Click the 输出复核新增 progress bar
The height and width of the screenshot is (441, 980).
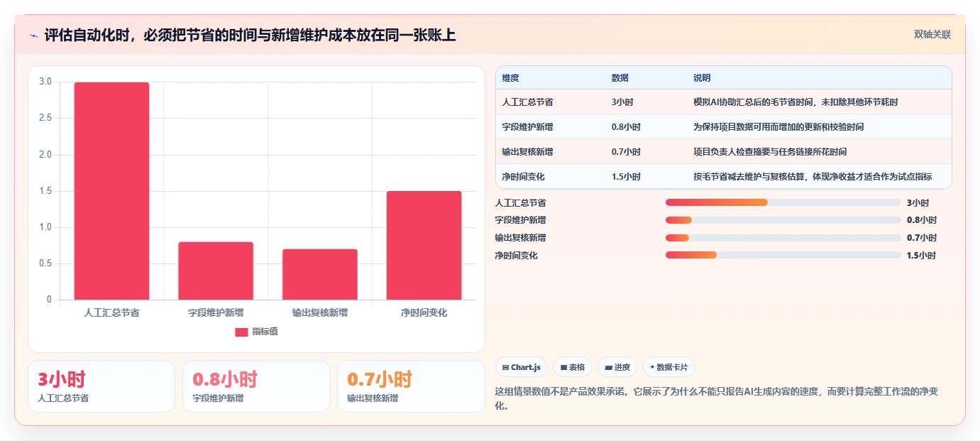click(x=783, y=238)
